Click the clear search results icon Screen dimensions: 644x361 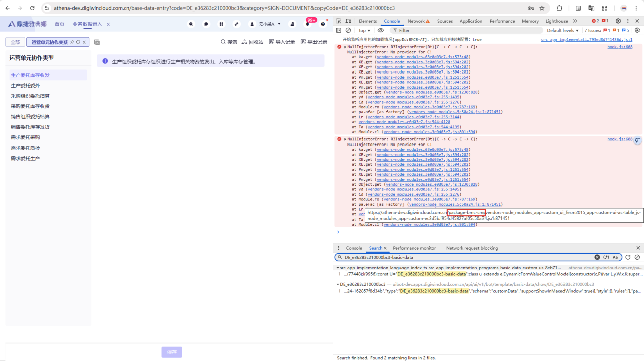tap(637, 257)
